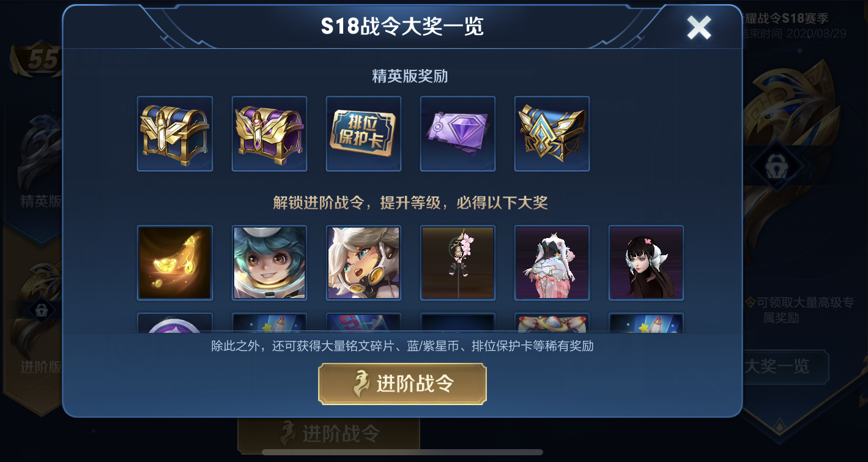
Task: Click the gold 进阶战令 button in dialog
Action: [x=402, y=384]
